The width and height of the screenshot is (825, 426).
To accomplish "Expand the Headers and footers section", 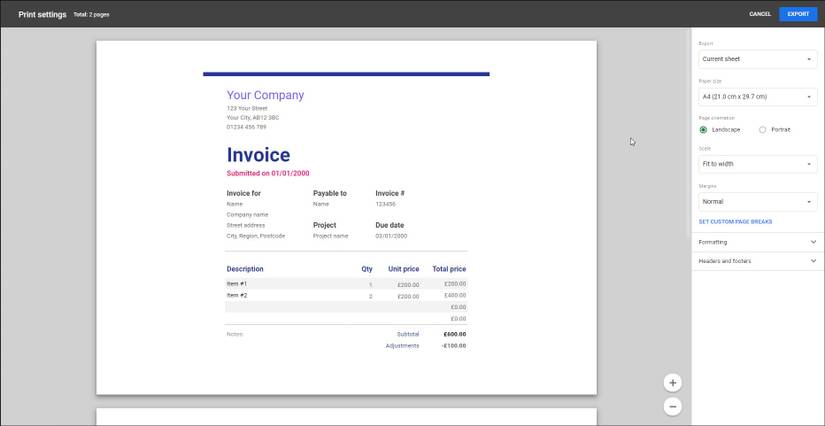I will tap(758, 261).
